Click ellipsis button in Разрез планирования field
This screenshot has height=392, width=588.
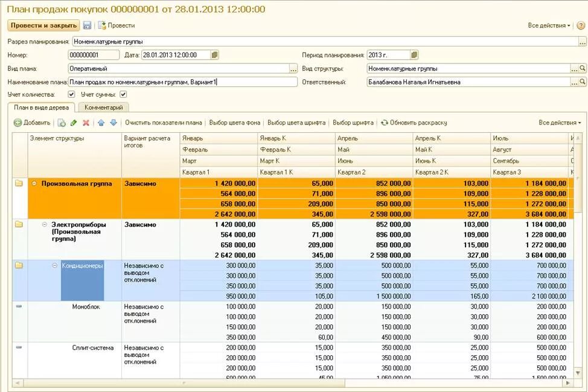(x=583, y=42)
